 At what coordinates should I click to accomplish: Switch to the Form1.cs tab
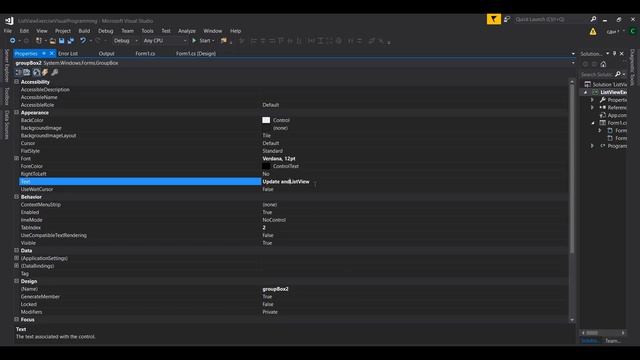[x=145, y=53]
